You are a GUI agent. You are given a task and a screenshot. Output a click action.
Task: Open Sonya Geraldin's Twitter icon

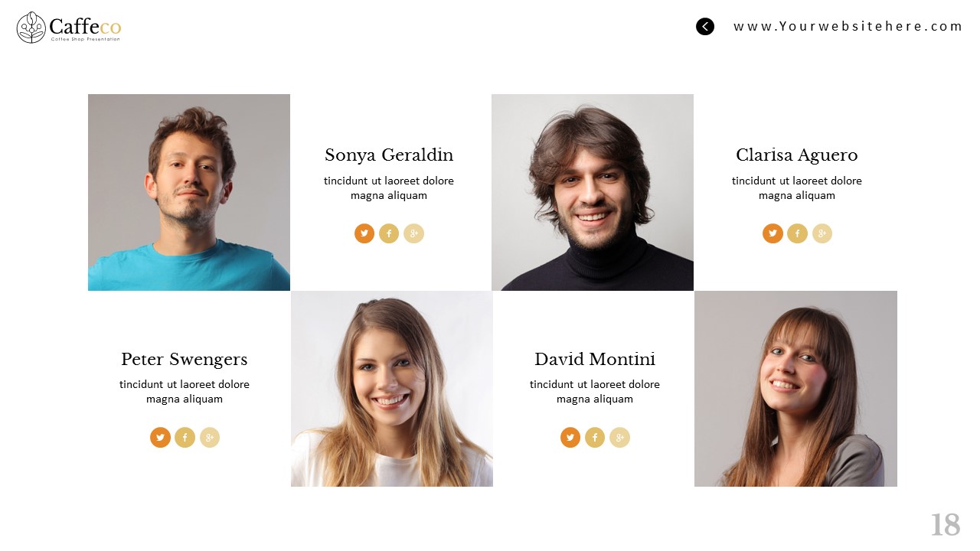(364, 233)
